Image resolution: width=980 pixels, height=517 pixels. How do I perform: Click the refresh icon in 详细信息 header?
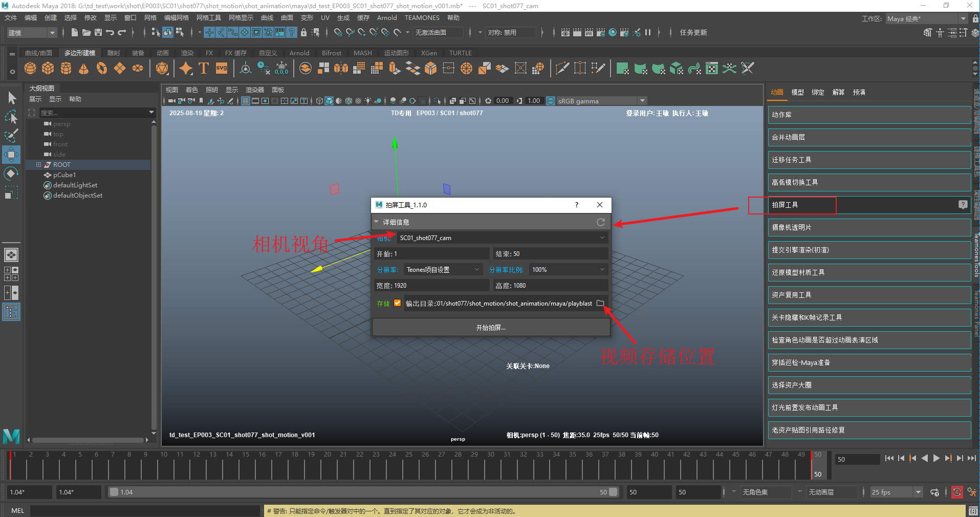point(601,222)
